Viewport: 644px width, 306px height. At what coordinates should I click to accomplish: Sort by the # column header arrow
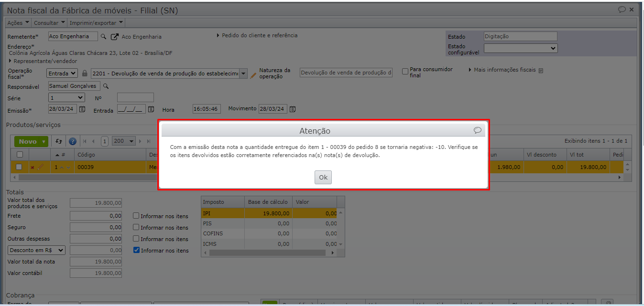58,155
